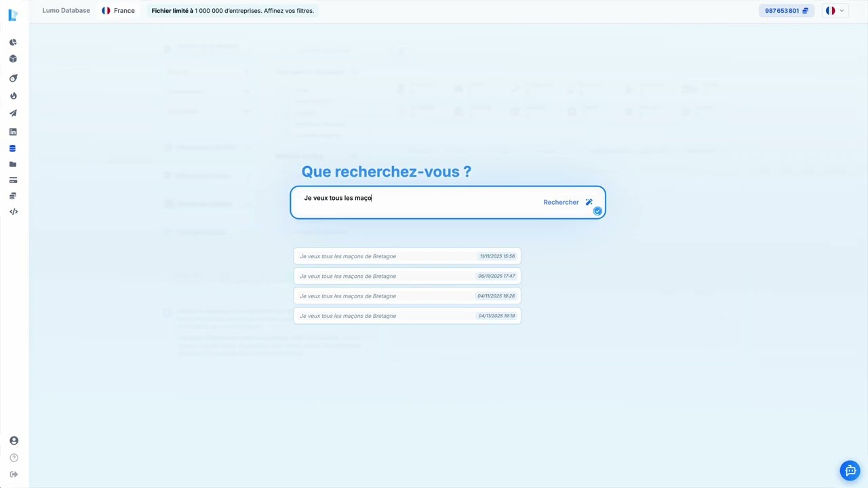Open the language flag dropdown
868x488 pixels.
point(835,11)
